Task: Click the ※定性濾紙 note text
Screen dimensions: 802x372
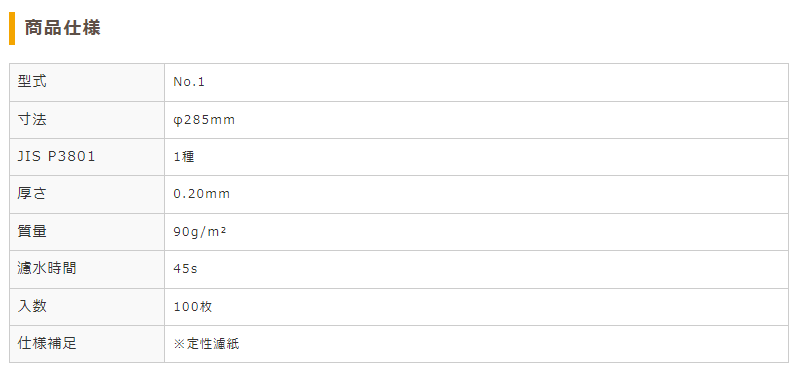Action: [206, 344]
